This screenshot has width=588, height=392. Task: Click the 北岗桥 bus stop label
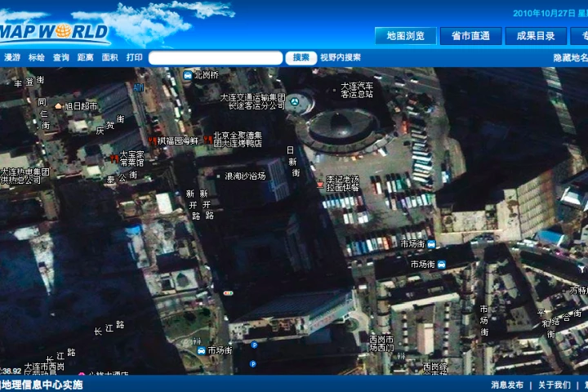pos(206,74)
